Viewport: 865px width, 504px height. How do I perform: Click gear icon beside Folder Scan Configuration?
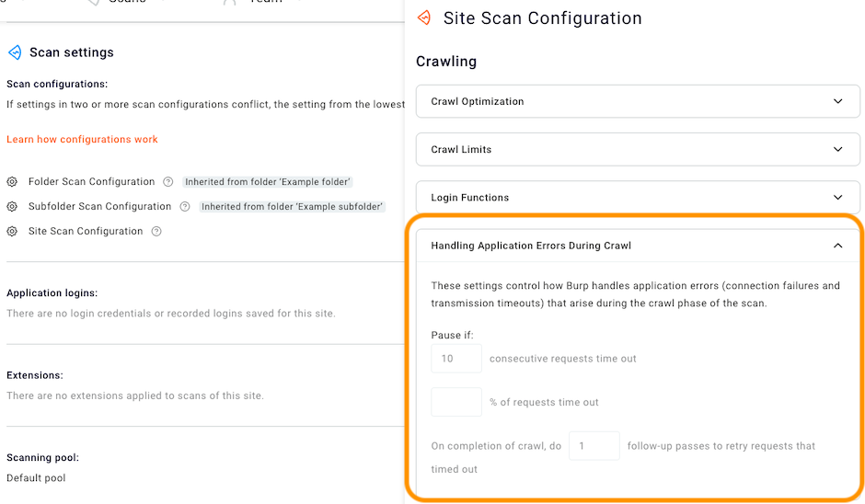click(x=12, y=182)
